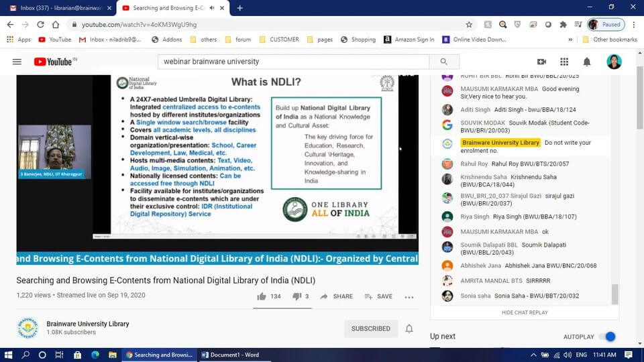Like the video with thumbs up
The width and height of the screenshot is (644, 362).
pyautogui.click(x=262, y=296)
